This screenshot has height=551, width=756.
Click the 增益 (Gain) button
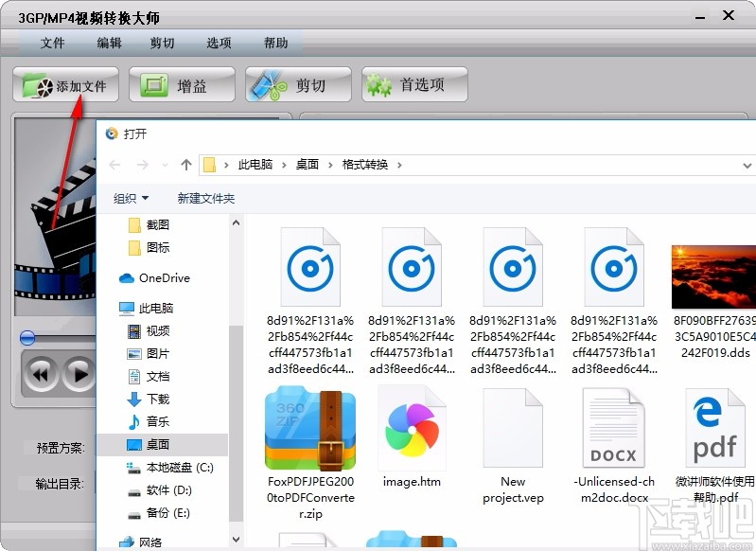click(x=182, y=85)
